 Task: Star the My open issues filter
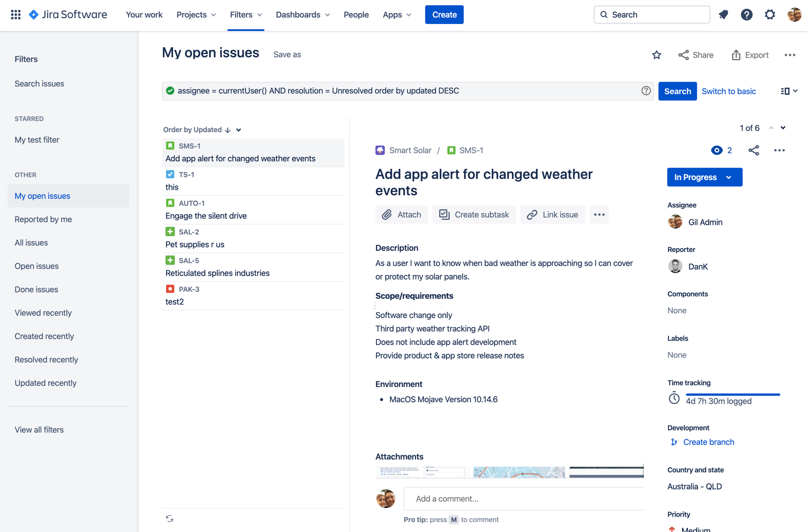(x=656, y=54)
